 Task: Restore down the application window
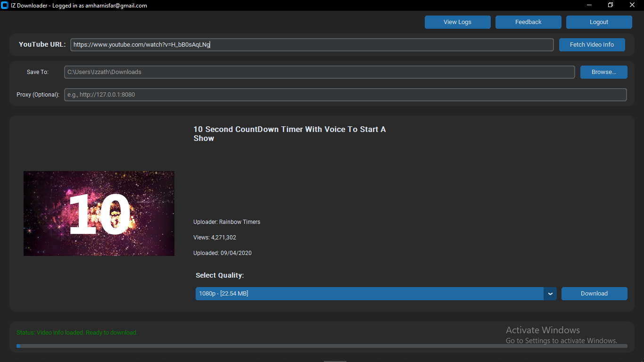[611, 5]
